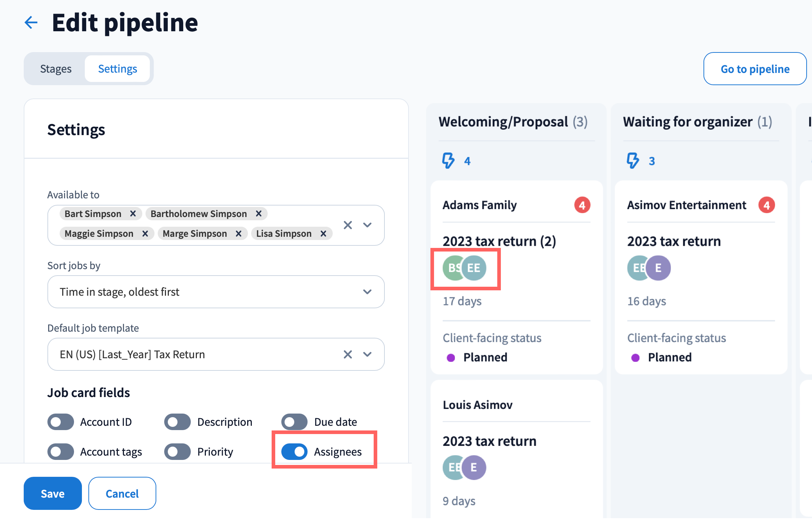The height and width of the screenshot is (521, 812).
Task: Disable the Assignees job card field
Action: tap(294, 452)
